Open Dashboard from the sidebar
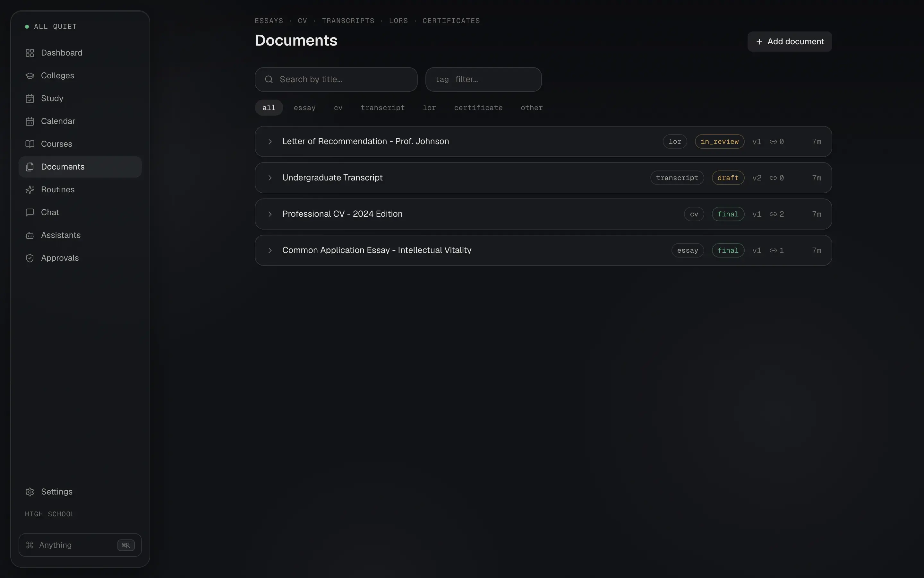 80,53
